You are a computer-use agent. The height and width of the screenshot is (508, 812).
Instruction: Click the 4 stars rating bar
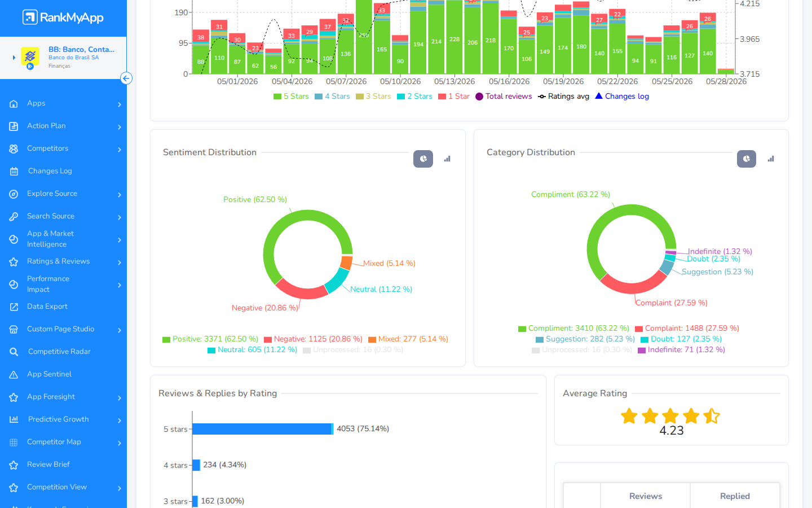[x=196, y=465]
